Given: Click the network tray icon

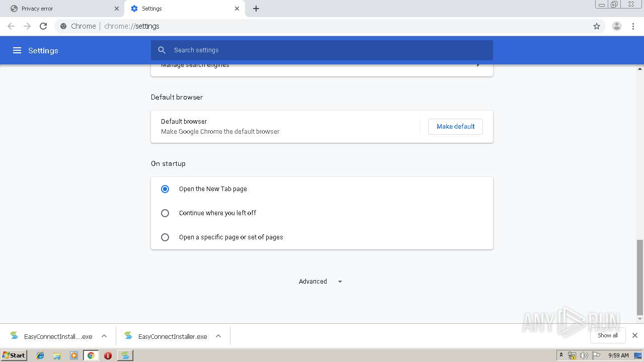Looking at the screenshot, I should tap(572, 355).
